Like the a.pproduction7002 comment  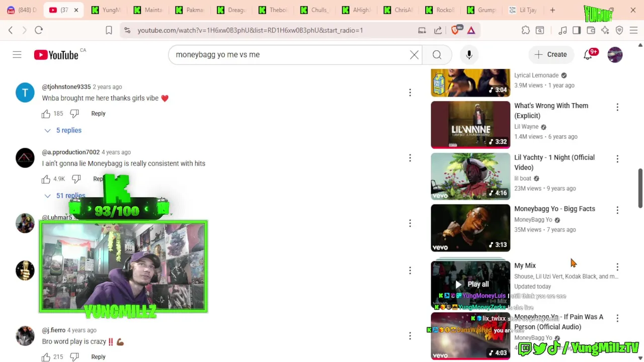click(x=46, y=179)
